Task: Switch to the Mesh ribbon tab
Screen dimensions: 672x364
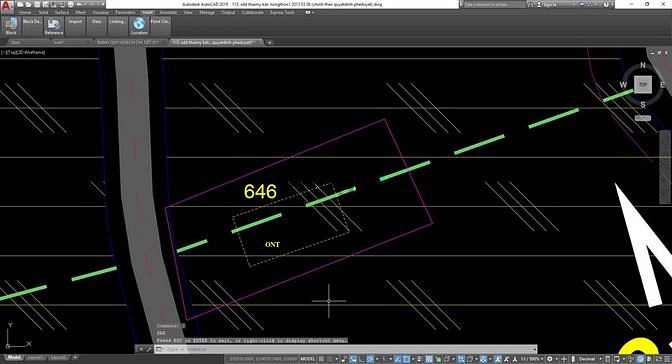Action: coord(81,12)
